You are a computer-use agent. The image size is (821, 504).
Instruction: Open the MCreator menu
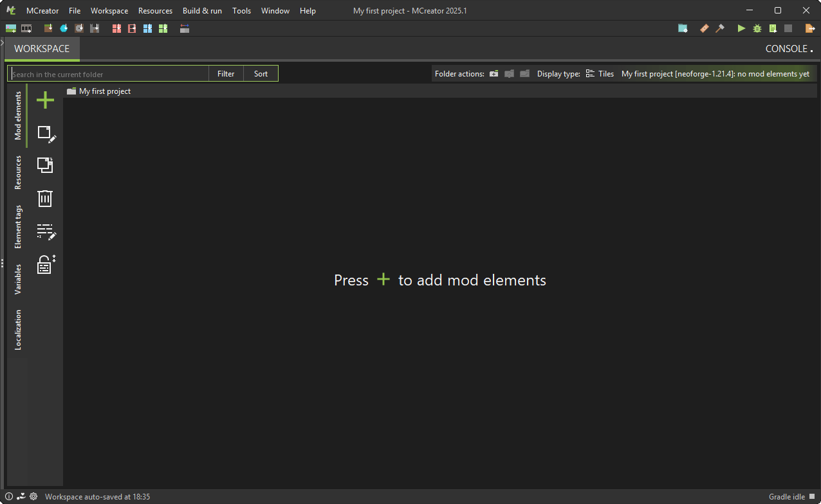click(x=42, y=11)
